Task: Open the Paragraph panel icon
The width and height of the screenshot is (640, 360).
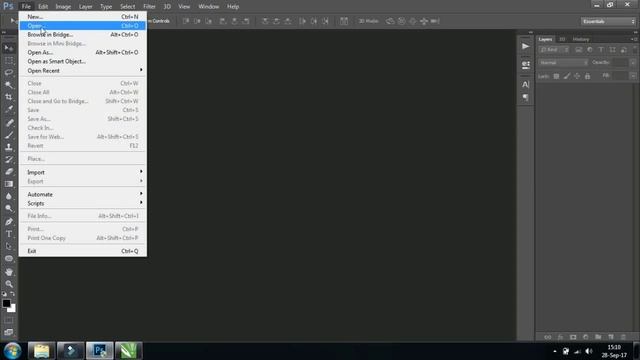Action: pos(525,97)
